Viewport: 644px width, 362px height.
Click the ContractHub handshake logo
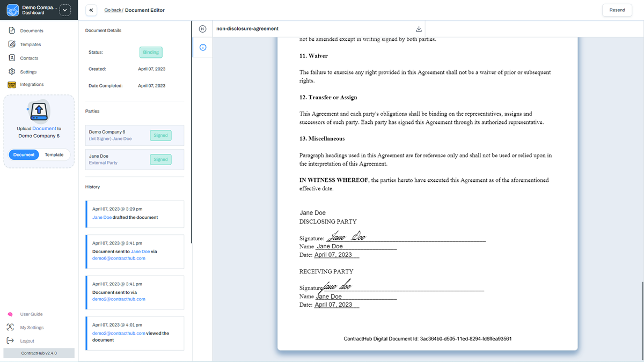[12, 10]
